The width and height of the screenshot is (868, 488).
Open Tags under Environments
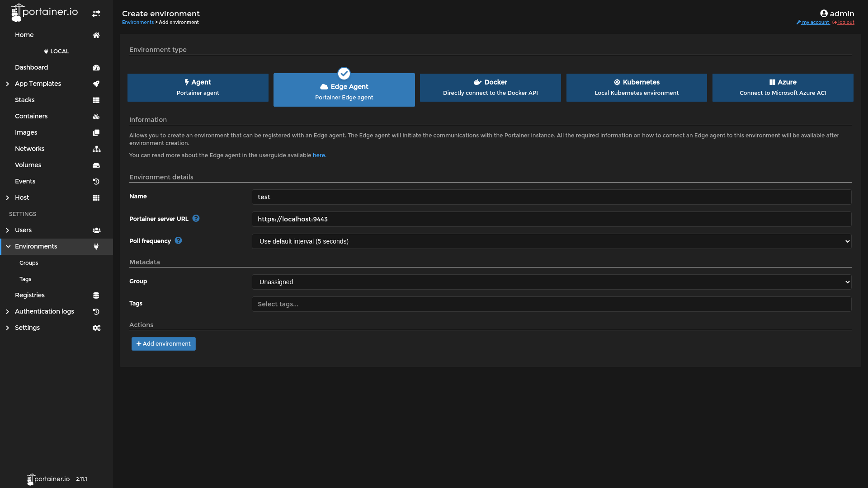[57, 279]
